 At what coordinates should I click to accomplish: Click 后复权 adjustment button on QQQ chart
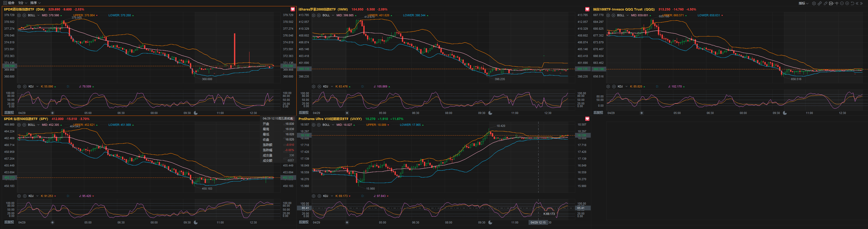598,113
